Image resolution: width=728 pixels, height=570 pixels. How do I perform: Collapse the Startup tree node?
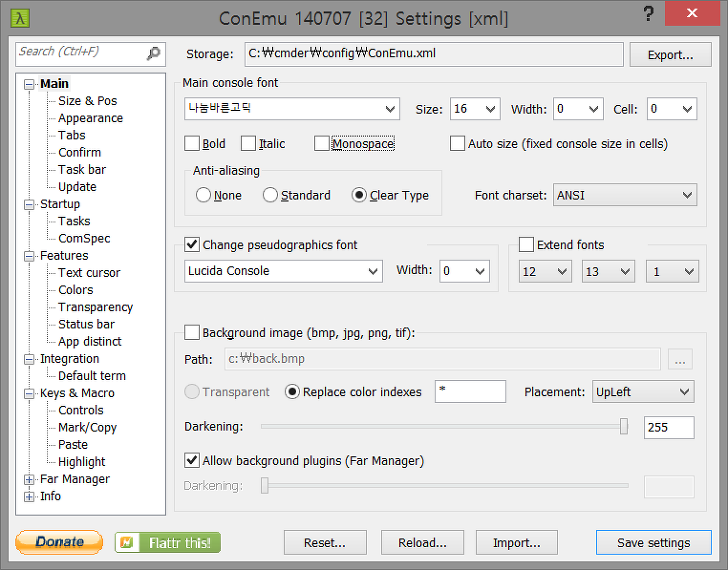pyautogui.click(x=29, y=204)
